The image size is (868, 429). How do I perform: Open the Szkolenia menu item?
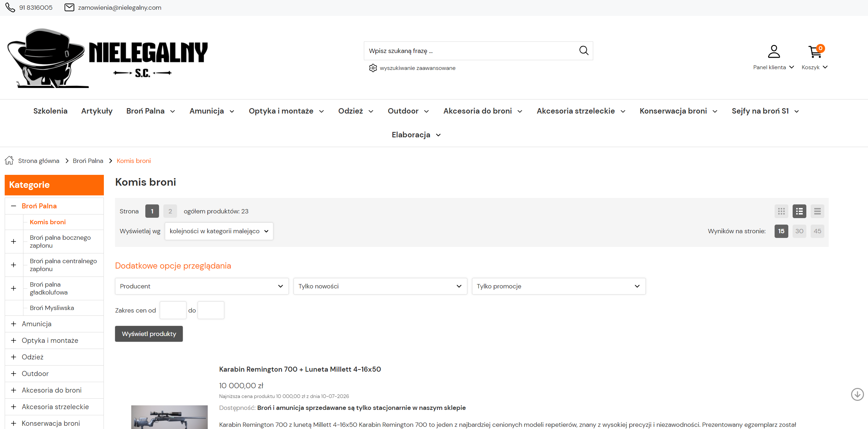[x=50, y=111]
